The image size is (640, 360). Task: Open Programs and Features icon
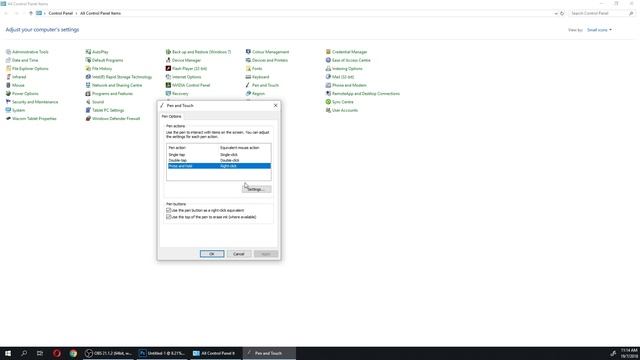88,93
